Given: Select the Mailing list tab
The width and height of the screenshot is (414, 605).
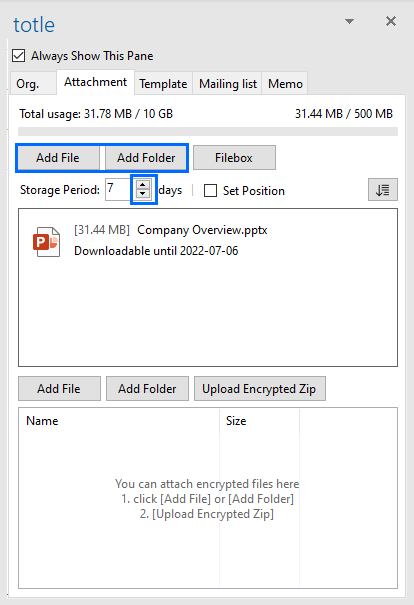Looking at the screenshot, I should point(228,83).
